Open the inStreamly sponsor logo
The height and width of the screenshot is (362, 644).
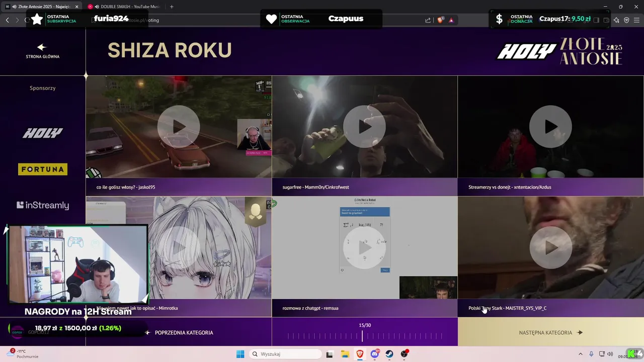click(x=43, y=205)
